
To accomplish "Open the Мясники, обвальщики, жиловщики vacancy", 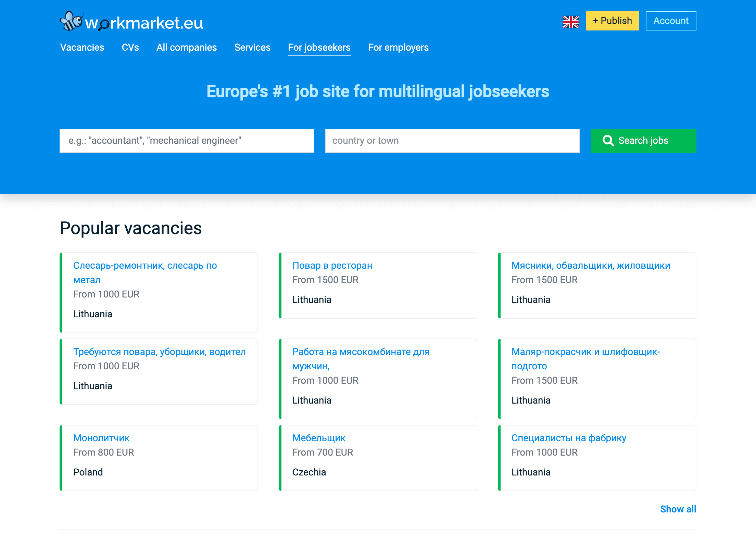I will click(x=591, y=265).
